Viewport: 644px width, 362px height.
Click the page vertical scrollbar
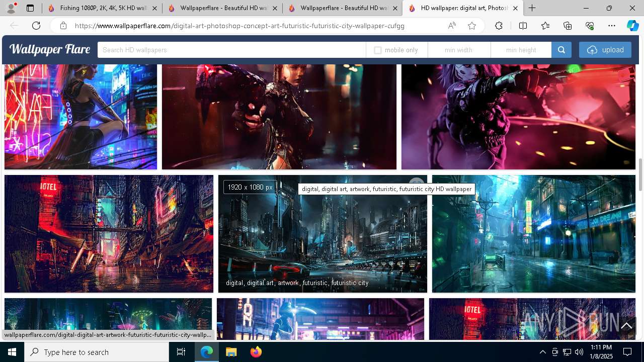[641, 174]
